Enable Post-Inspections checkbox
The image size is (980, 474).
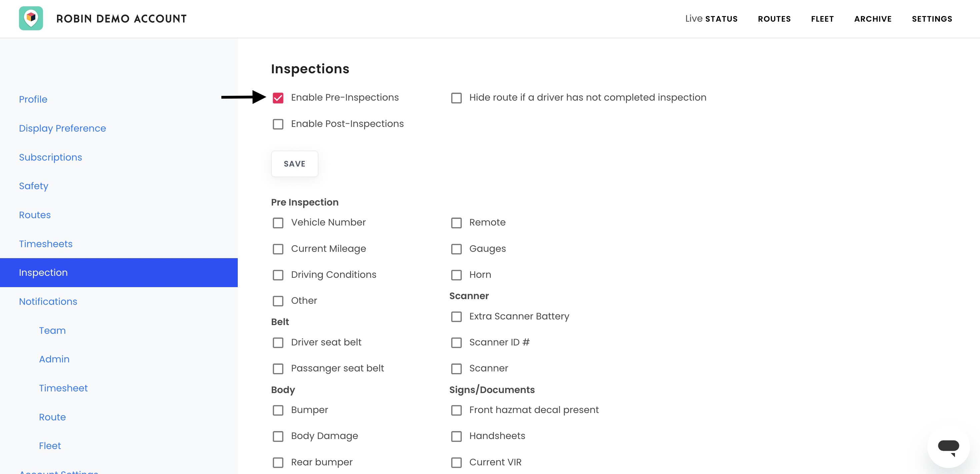(x=278, y=124)
